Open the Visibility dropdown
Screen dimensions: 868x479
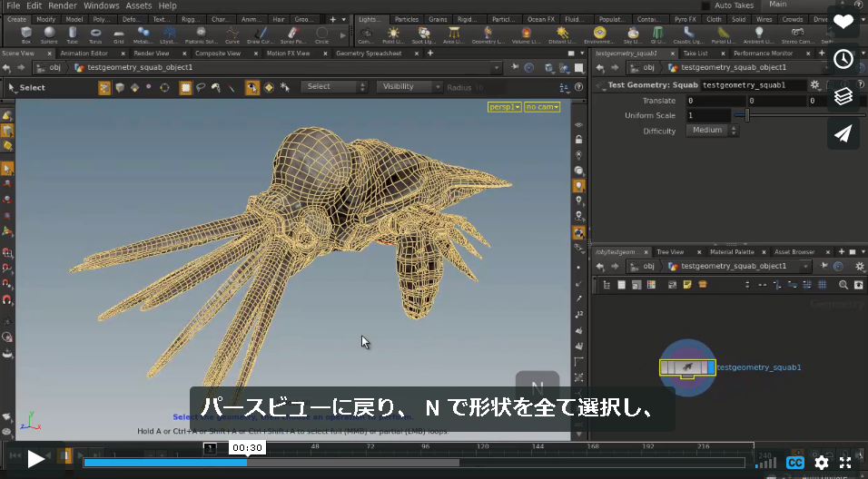coord(409,87)
